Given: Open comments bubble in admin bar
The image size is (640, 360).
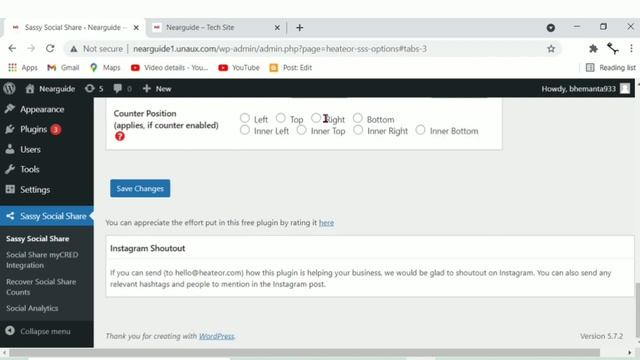Looking at the screenshot, I should tap(122, 89).
